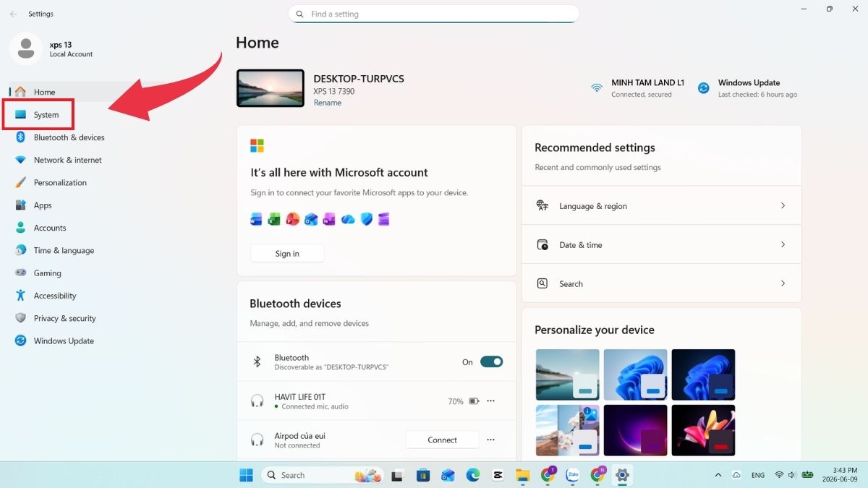Screen dimensions: 868x488
Task: Launch Microsoft Store from the taskbar
Action: tap(423, 475)
